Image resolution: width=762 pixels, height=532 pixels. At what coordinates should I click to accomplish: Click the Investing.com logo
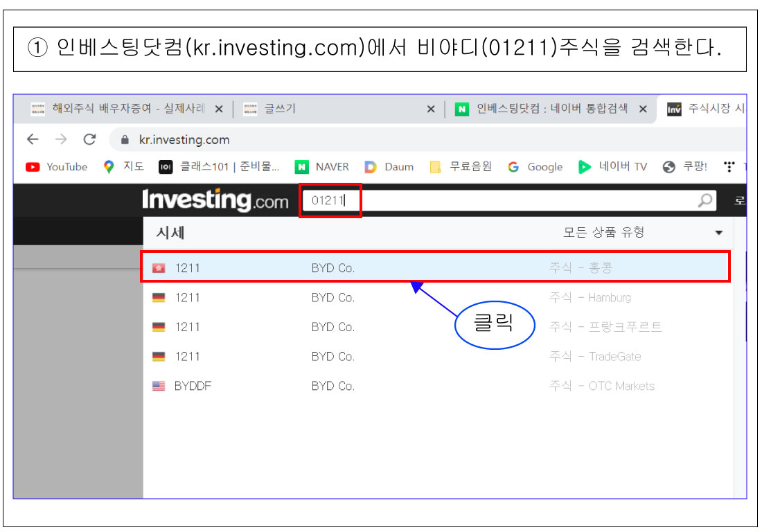[x=215, y=200]
